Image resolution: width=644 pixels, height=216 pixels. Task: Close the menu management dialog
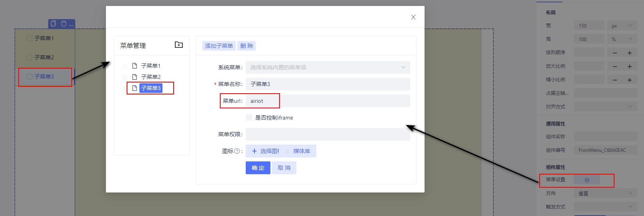coord(413,17)
